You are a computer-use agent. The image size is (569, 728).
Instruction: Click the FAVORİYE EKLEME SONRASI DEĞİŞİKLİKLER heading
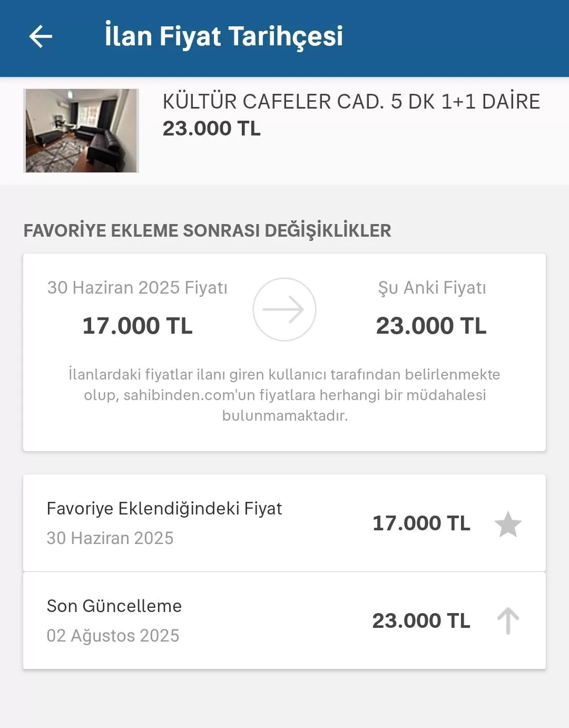207,230
